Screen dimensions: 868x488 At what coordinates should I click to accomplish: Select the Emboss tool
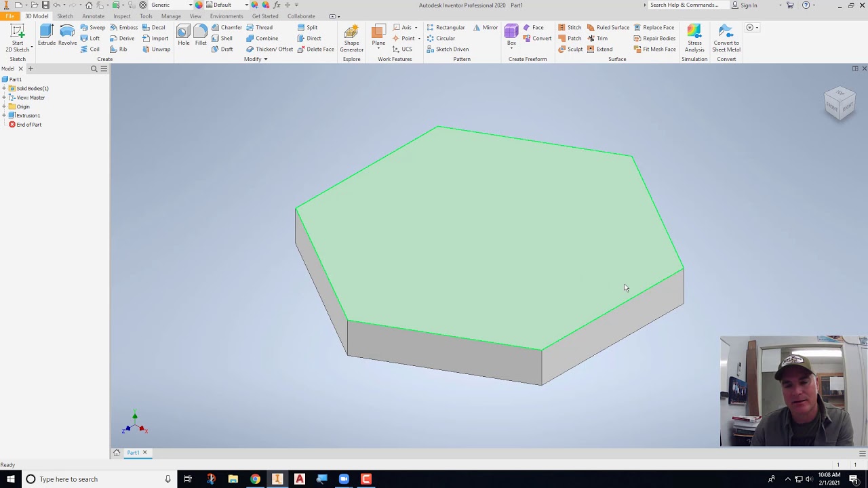tap(123, 28)
